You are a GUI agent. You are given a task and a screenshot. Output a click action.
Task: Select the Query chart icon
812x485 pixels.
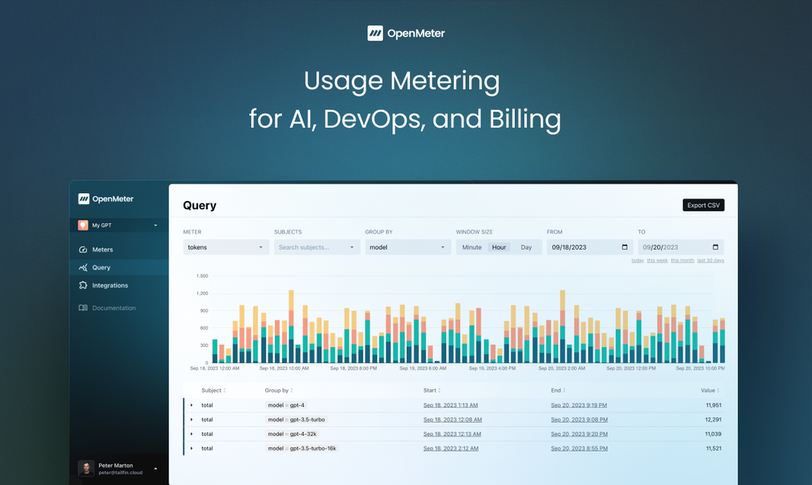83,268
